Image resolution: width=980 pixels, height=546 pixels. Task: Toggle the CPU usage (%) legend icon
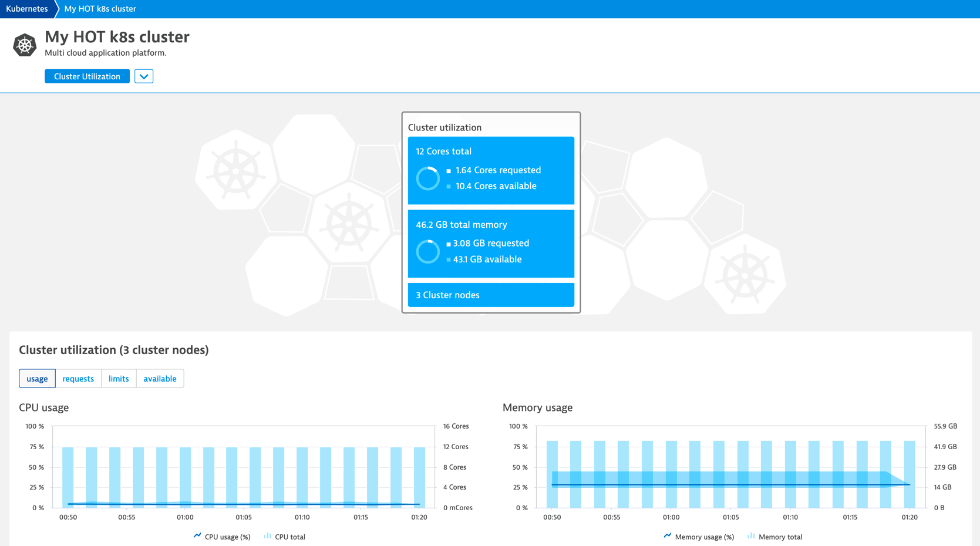(197, 535)
